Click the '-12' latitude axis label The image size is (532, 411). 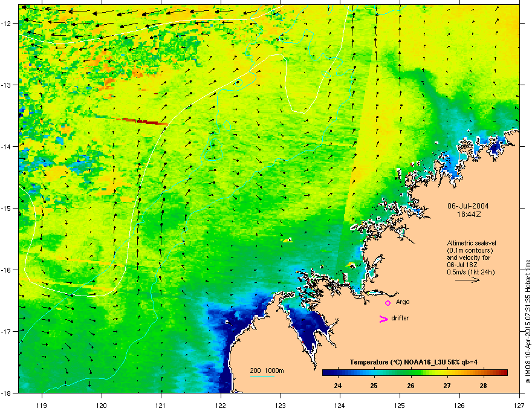pyautogui.click(x=6, y=23)
